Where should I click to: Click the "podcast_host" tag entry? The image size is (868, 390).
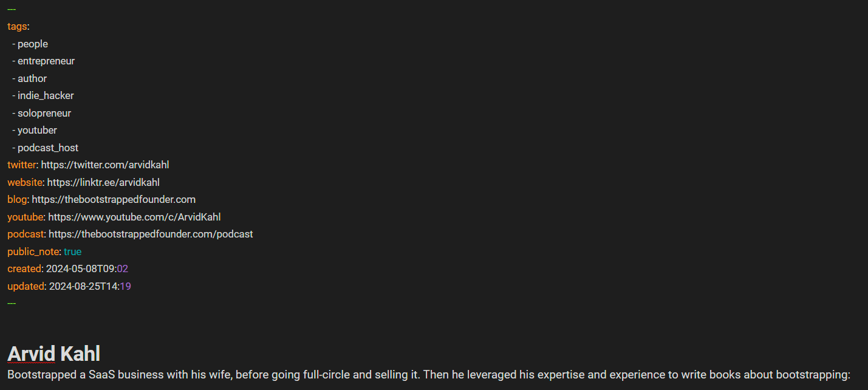click(x=48, y=148)
